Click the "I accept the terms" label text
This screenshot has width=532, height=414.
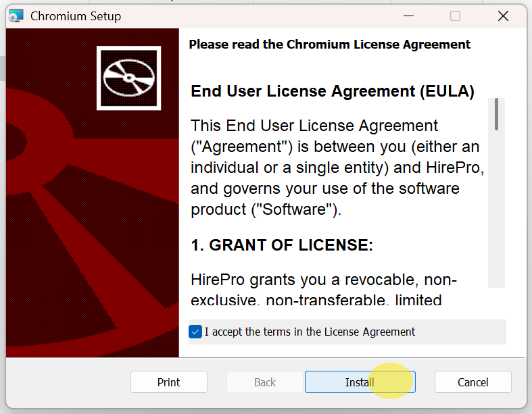310,332
